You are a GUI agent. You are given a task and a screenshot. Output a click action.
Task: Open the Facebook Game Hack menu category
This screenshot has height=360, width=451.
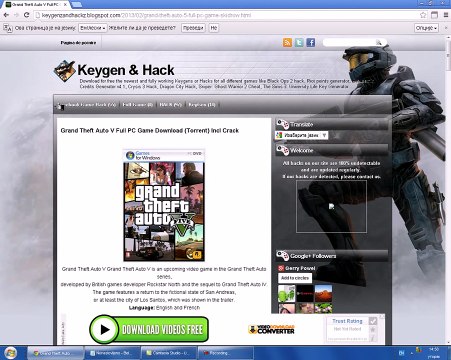(87, 105)
